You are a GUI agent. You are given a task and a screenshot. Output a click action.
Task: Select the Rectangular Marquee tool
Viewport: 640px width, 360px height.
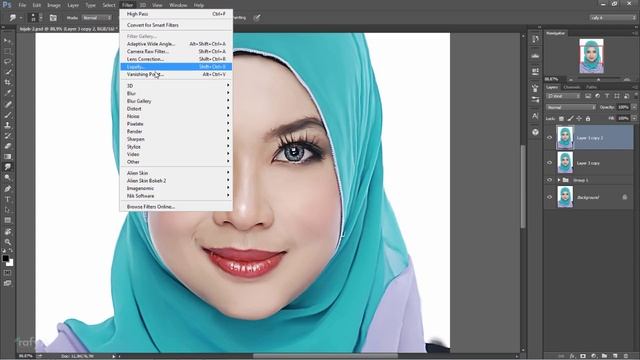click(x=7, y=51)
